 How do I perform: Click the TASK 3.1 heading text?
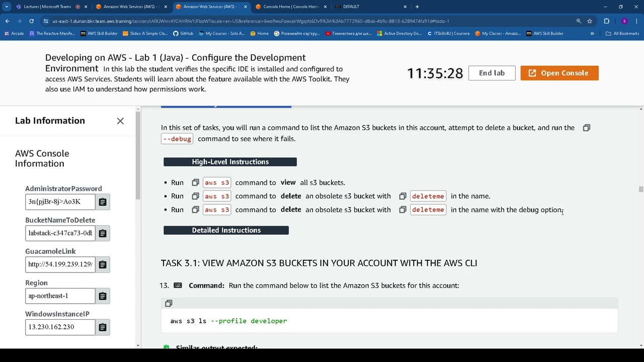click(x=319, y=263)
